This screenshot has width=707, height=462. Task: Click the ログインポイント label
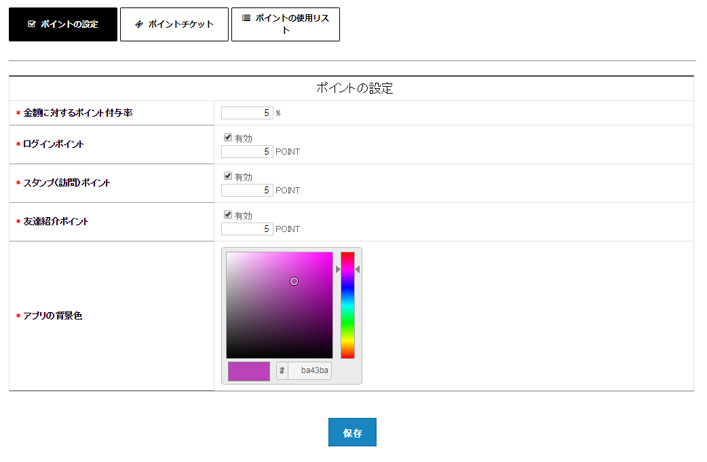53,144
